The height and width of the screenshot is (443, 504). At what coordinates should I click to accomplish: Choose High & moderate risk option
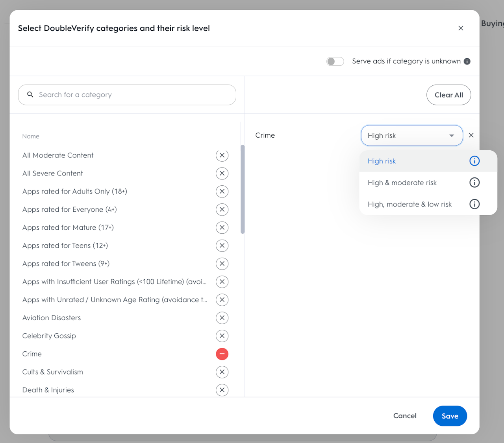pos(402,183)
